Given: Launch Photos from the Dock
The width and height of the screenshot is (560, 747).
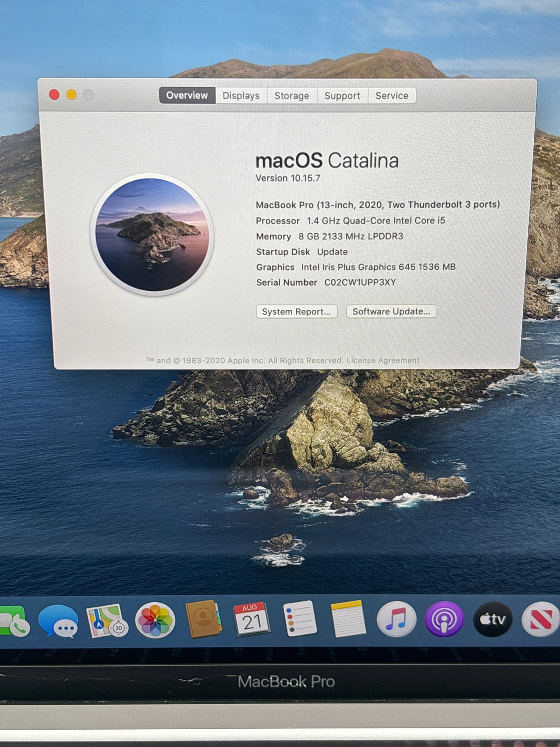Looking at the screenshot, I should 155,620.
